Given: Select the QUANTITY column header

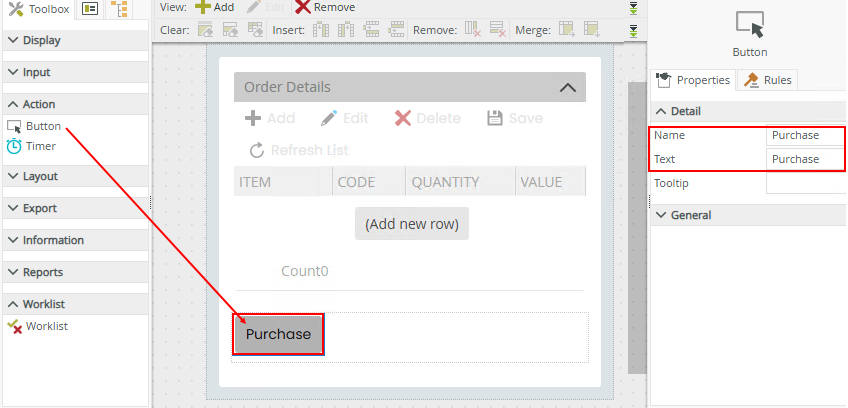Looking at the screenshot, I should [x=460, y=182].
